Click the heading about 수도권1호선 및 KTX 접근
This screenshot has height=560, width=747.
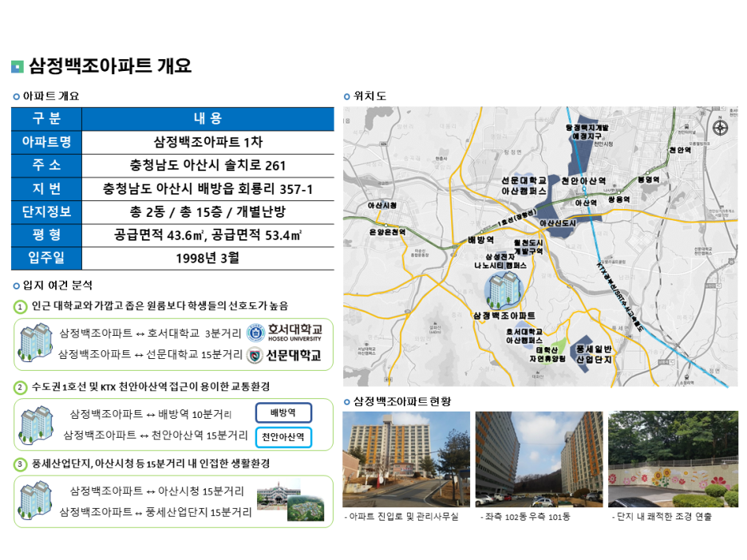pyautogui.click(x=151, y=387)
